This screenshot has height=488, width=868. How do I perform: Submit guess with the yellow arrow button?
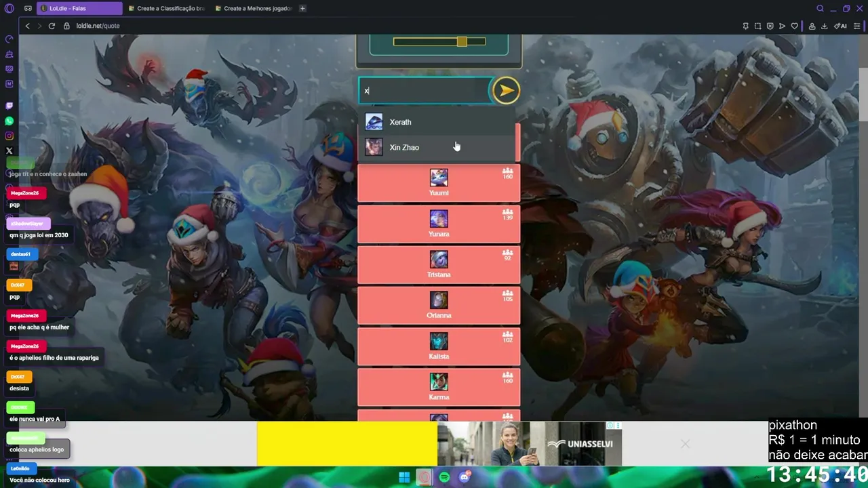coord(506,91)
